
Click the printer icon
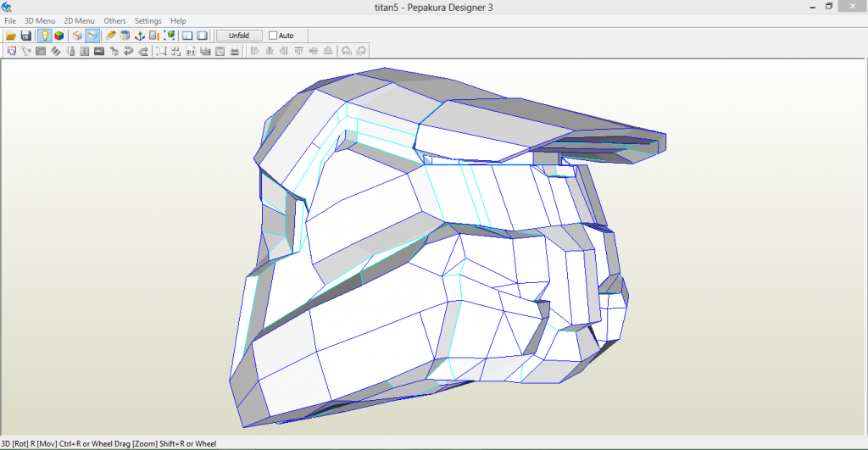tap(235, 51)
